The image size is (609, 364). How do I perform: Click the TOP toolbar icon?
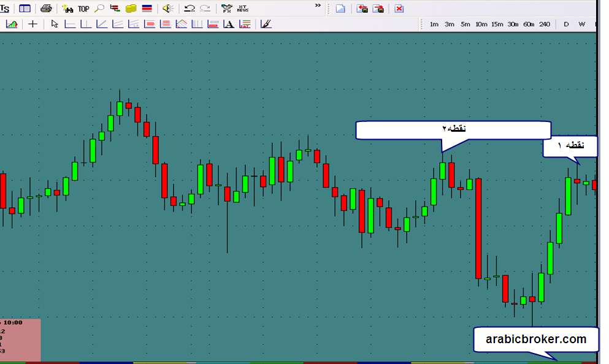[x=83, y=9]
